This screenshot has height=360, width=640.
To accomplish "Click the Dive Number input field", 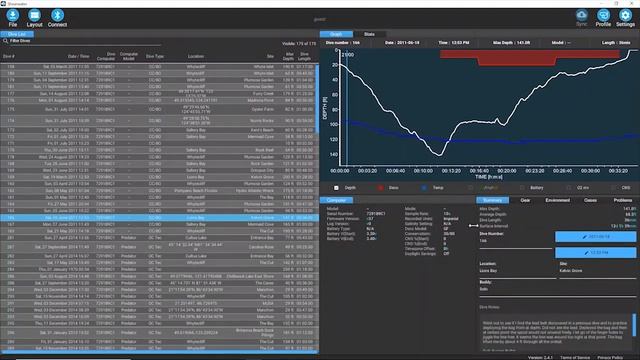I will click(516, 241).
